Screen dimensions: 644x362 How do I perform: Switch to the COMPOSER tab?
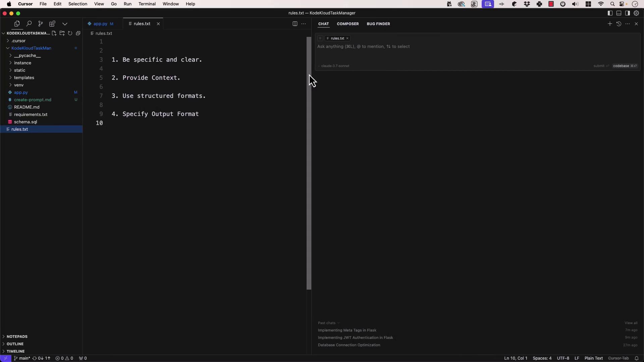click(347, 24)
